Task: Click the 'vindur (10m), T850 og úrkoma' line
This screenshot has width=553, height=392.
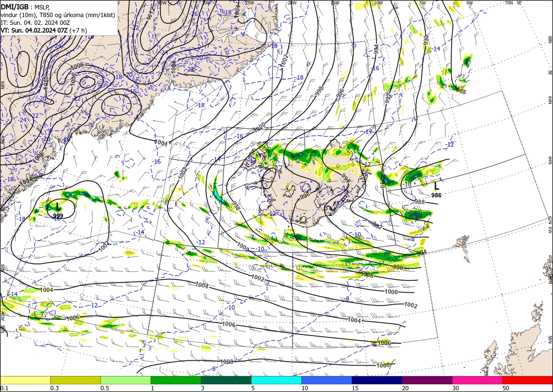Action: [x=58, y=15]
